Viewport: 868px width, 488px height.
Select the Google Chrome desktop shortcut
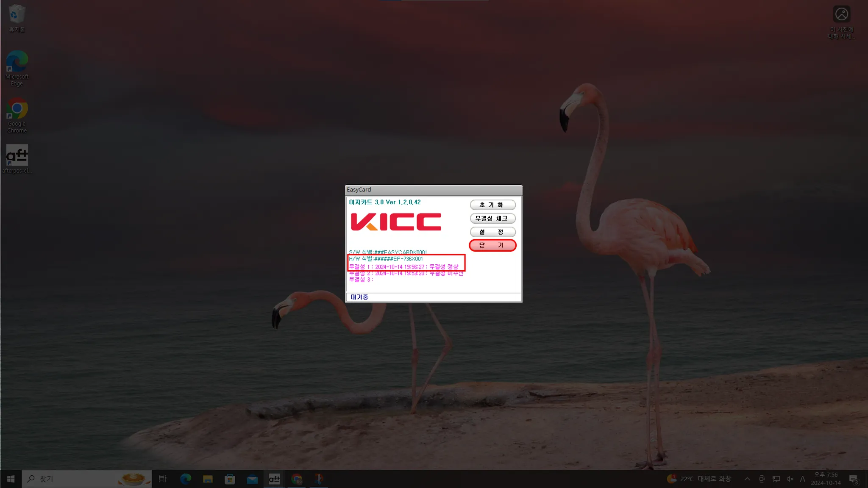click(17, 115)
